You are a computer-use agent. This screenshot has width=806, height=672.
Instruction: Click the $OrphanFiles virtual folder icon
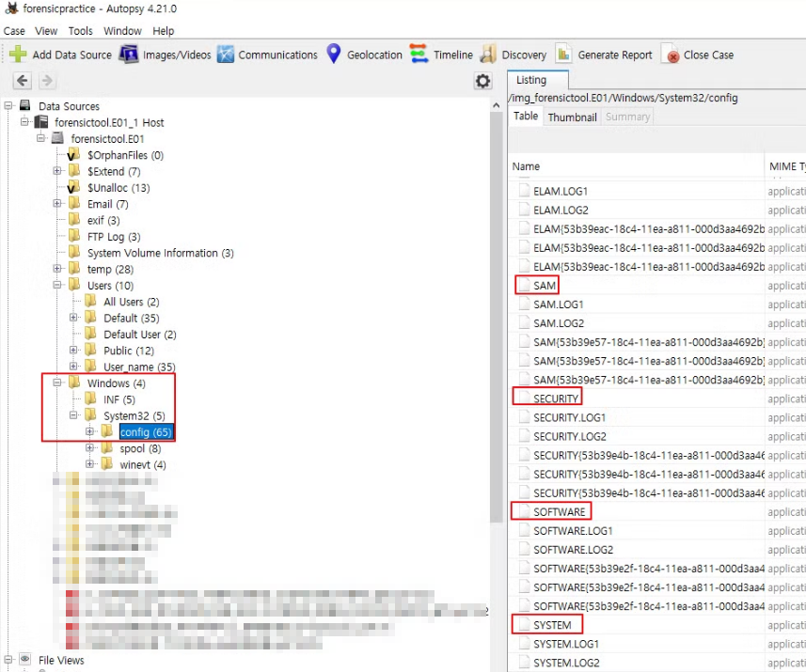point(73,155)
